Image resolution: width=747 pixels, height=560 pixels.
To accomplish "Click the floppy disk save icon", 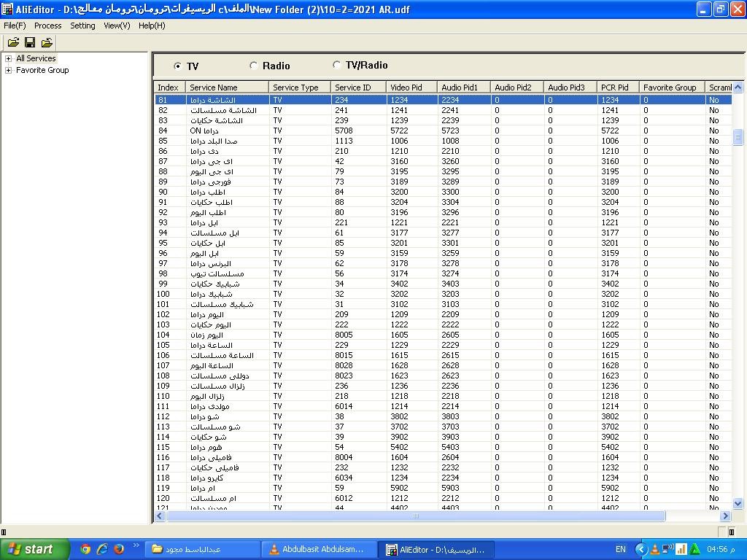I will point(30,43).
